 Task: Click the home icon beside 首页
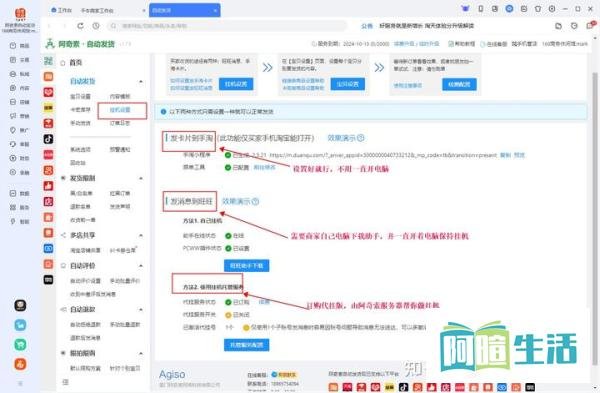pos(63,63)
